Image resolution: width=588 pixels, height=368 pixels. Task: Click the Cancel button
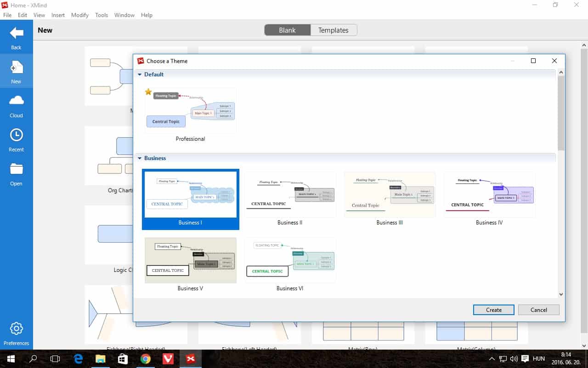[x=539, y=310]
